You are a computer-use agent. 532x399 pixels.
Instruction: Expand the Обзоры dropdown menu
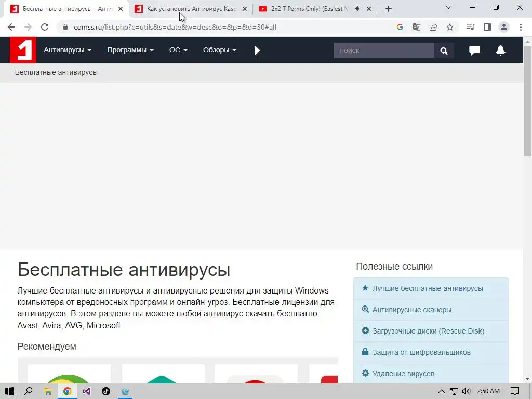220,50
